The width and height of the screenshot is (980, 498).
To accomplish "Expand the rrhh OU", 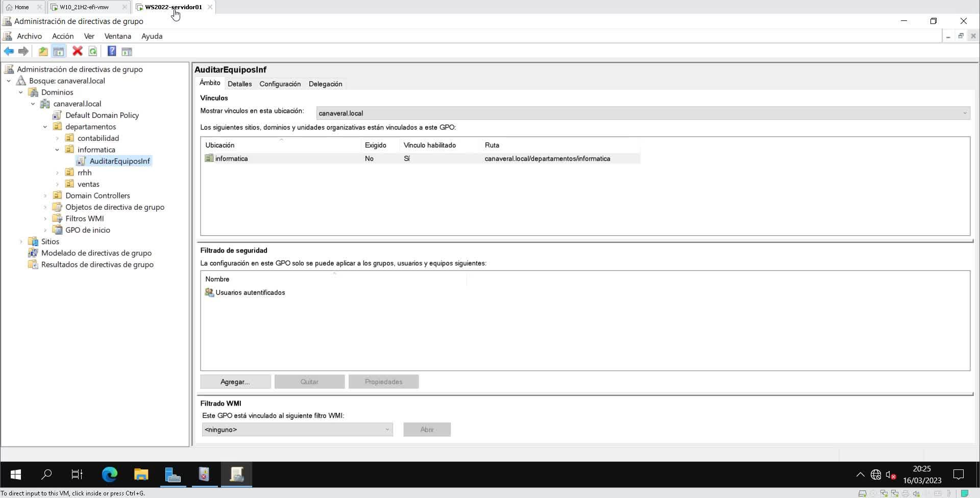I will [x=57, y=173].
